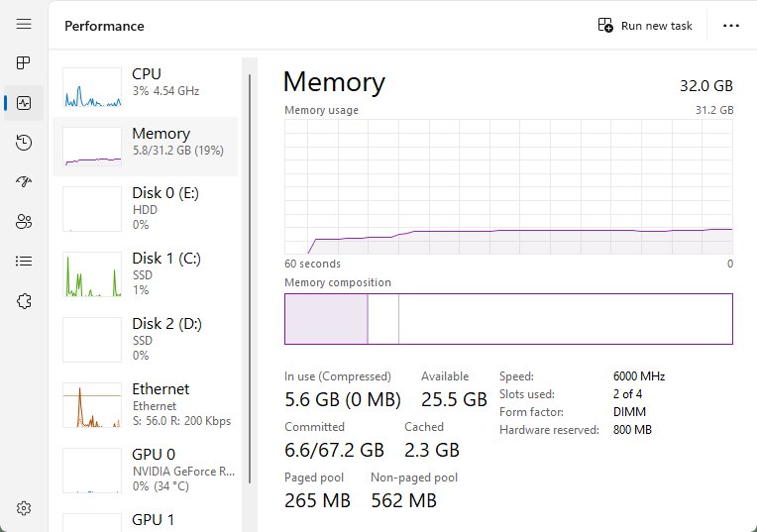The height and width of the screenshot is (532, 757).
Task: Click the 5.8/31.2 GB (19%) text
Action: [x=178, y=151]
